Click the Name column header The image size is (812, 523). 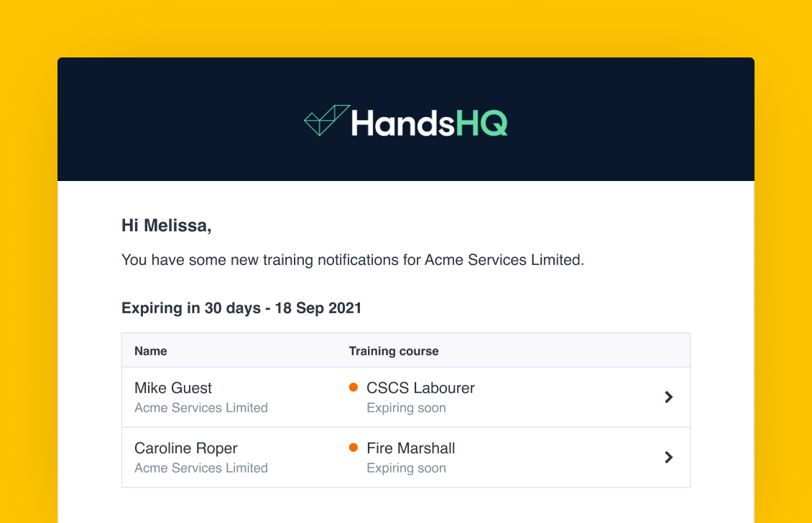point(151,351)
